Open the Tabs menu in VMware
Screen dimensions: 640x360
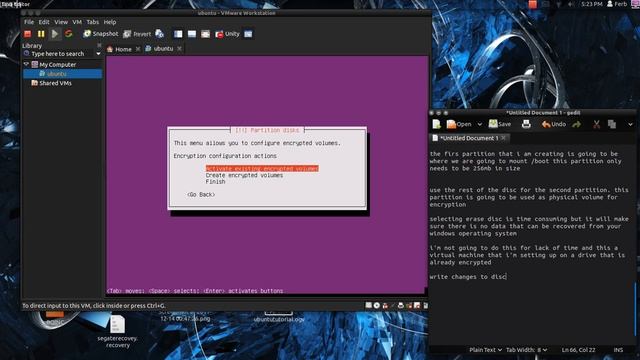click(x=92, y=22)
